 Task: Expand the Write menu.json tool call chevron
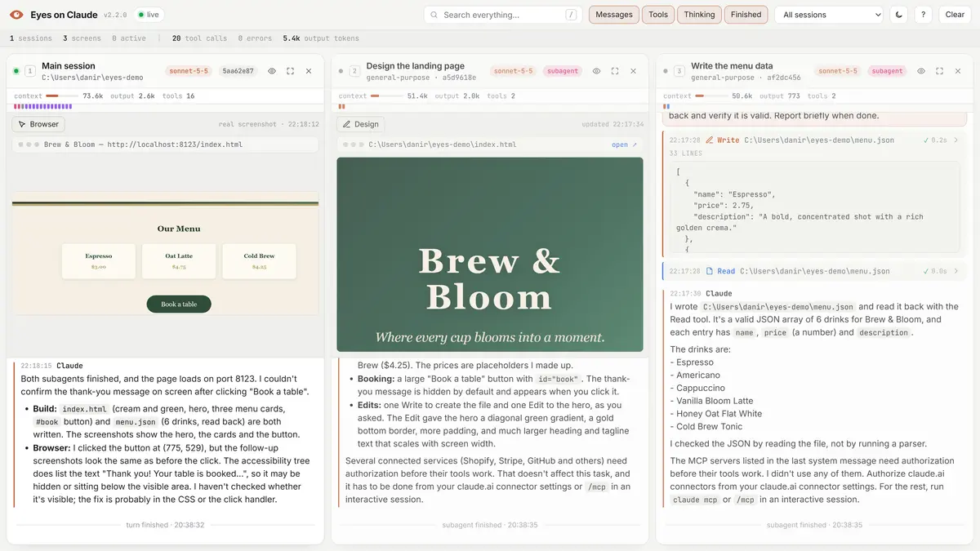pyautogui.click(x=956, y=140)
